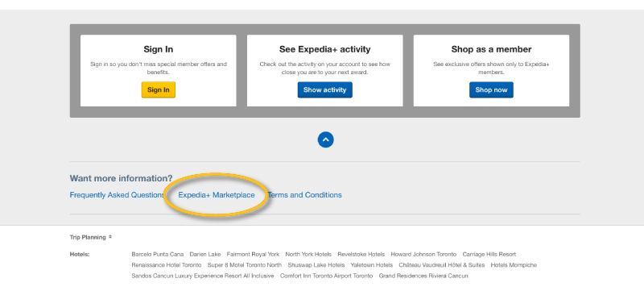Open Carriage Hills Resort link
This screenshot has height=291, width=644.
coord(489,255)
